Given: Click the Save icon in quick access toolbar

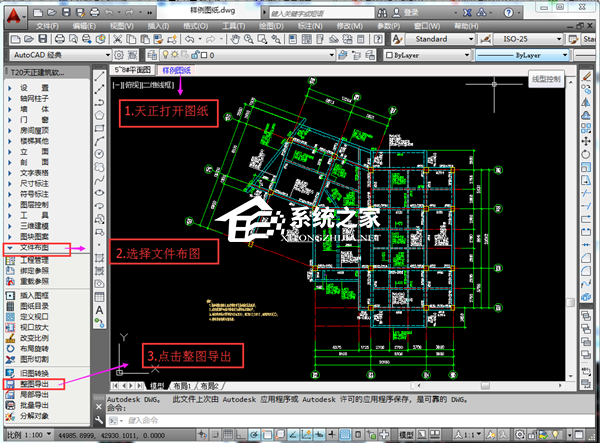Looking at the screenshot, I should click(66, 13).
